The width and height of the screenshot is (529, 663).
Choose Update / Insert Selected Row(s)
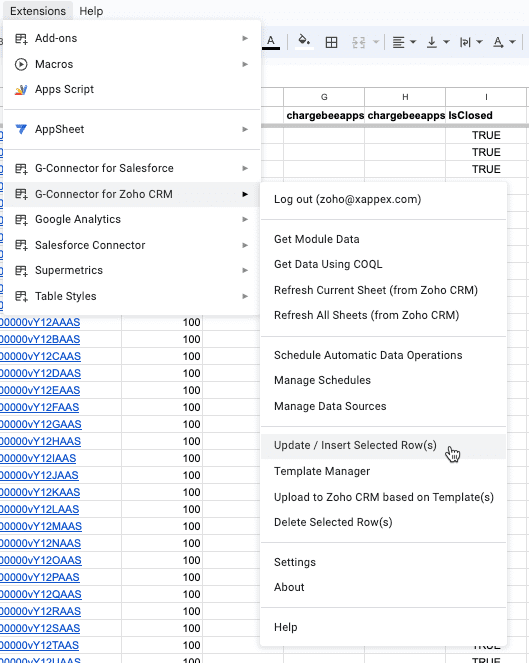[383, 446]
